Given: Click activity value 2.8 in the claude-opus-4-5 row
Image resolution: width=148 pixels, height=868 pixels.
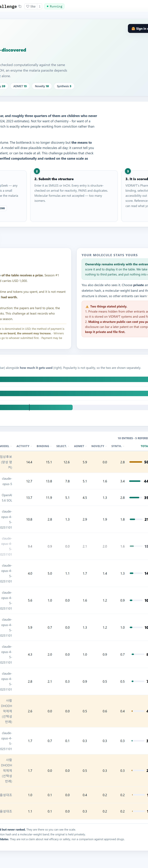Looking at the screenshot, I should [x=30, y=681].
